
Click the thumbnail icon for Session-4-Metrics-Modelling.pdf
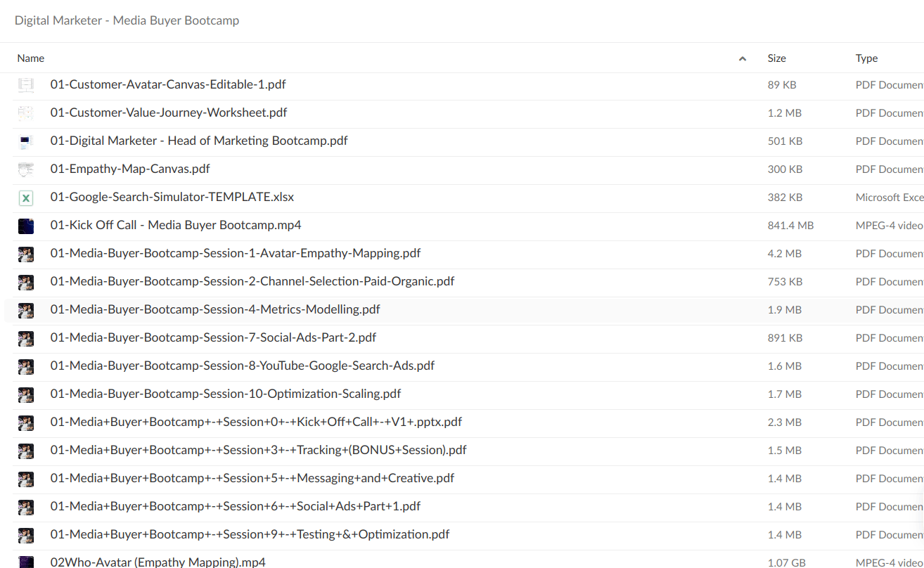tap(26, 310)
